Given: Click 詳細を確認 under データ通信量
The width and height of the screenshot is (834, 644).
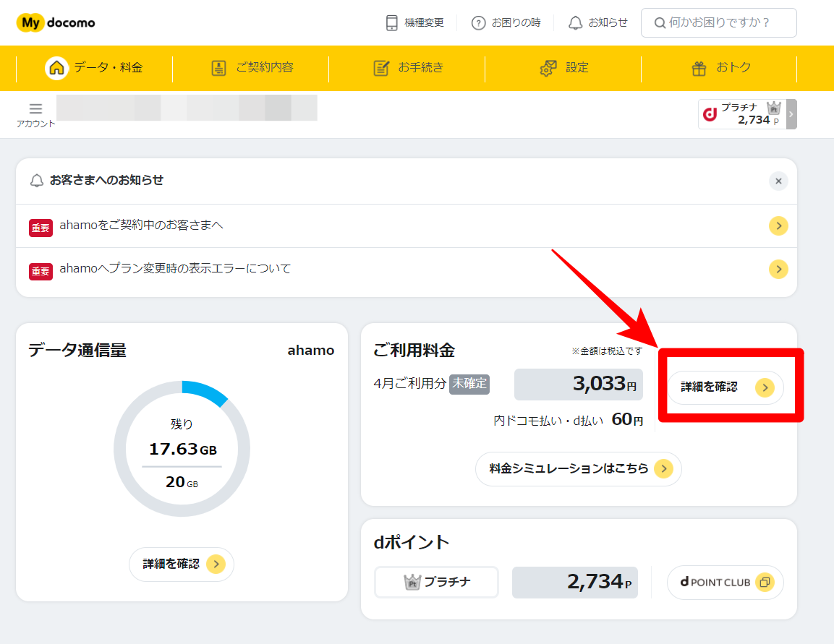Looking at the screenshot, I should coord(182,564).
